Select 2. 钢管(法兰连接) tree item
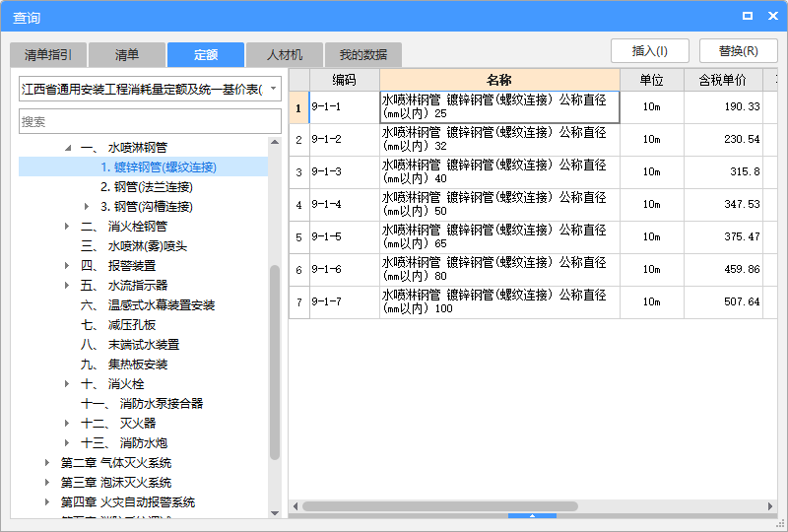Image resolution: width=788 pixels, height=532 pixels. [x=146, y=187]
